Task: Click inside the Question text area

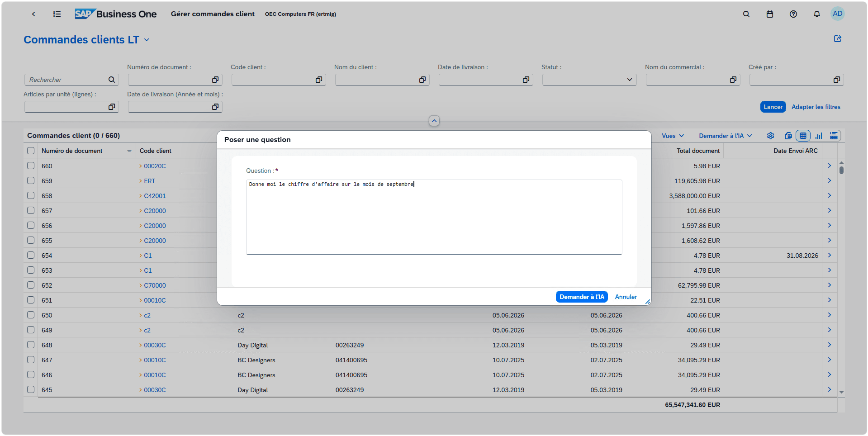Action: (434, 217)
